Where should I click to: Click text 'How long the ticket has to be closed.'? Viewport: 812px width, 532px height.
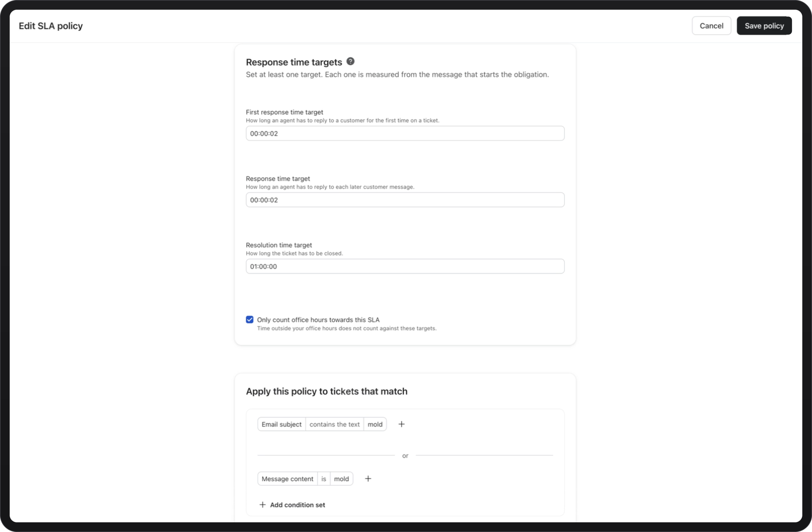pos(294,253)
